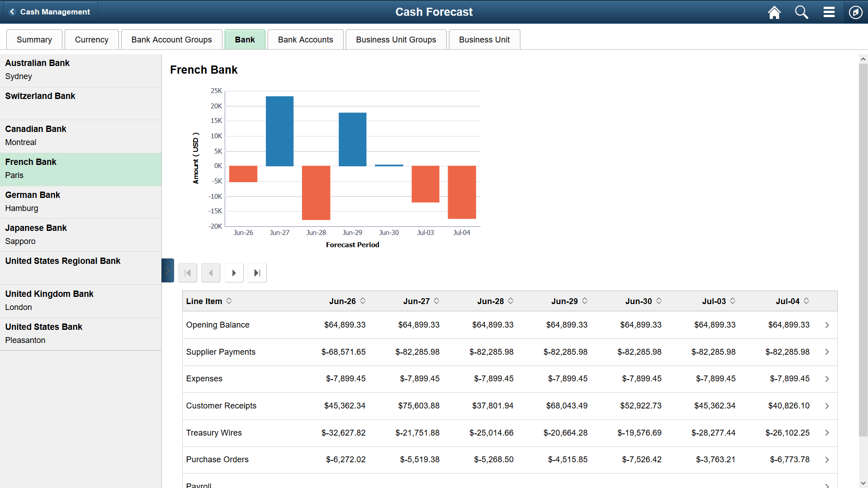The height and width of the screenshot is (488, 868).
Task: Select the Australian Bank Sydney entry
Action: pos(80,69)
